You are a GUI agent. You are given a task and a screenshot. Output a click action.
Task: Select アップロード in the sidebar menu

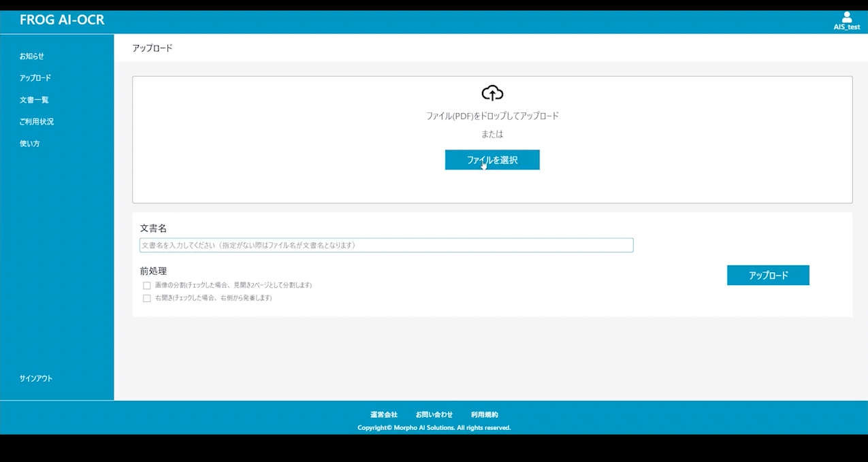point(35,78)
